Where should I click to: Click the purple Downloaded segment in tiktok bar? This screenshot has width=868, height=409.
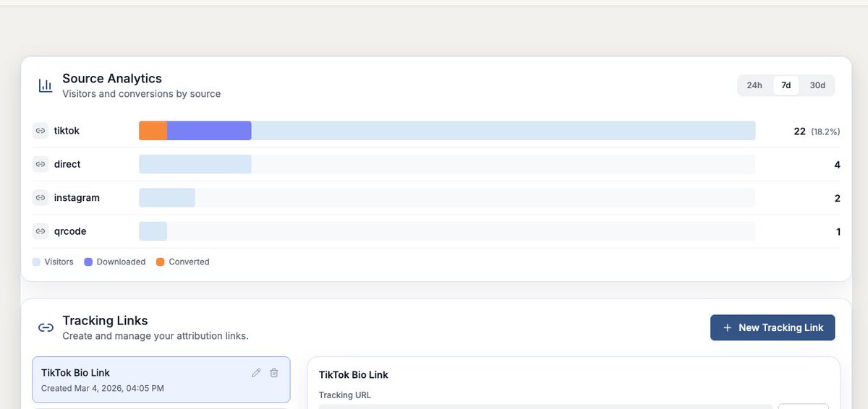[209, 131]
